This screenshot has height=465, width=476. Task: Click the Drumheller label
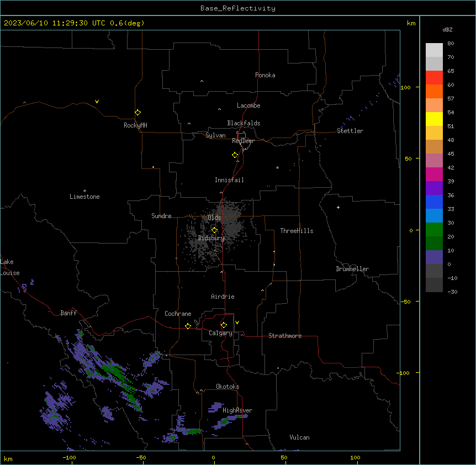352,269
